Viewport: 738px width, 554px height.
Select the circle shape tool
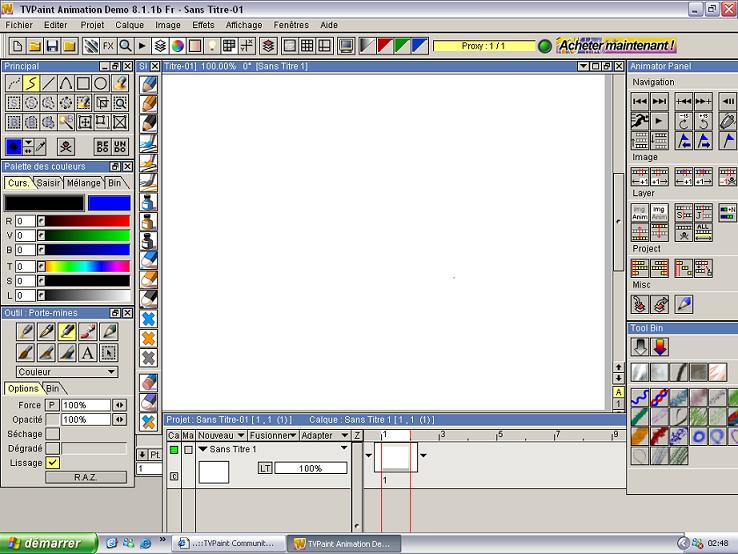click(101, 84)
